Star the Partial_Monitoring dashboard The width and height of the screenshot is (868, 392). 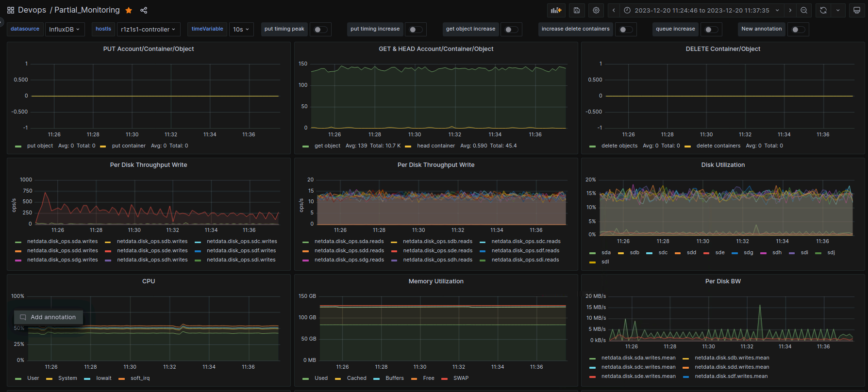(129, 10)
